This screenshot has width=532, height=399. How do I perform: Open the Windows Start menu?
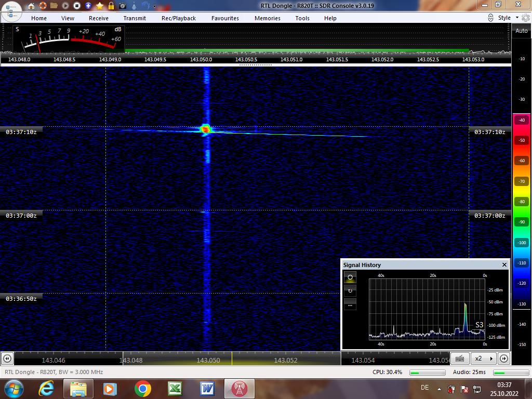pyautogui.click(x=13, y=389)
